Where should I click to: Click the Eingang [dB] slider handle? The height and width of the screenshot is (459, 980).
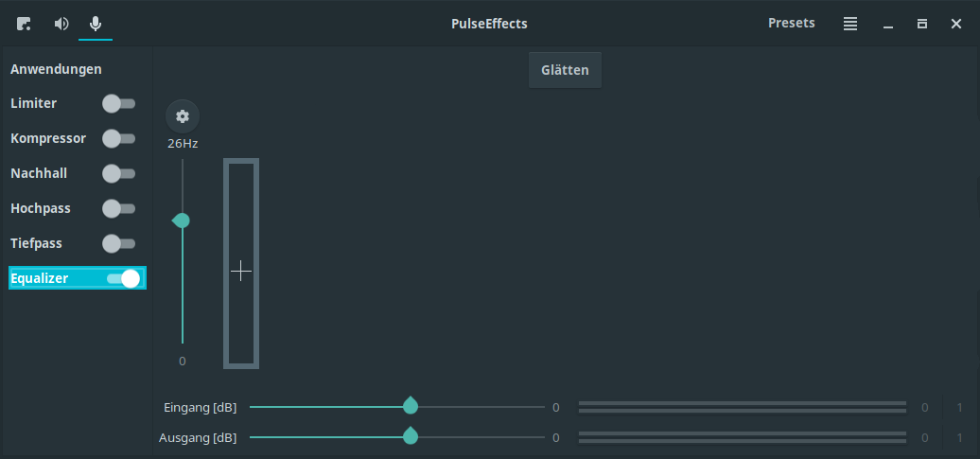click(410, 406)
